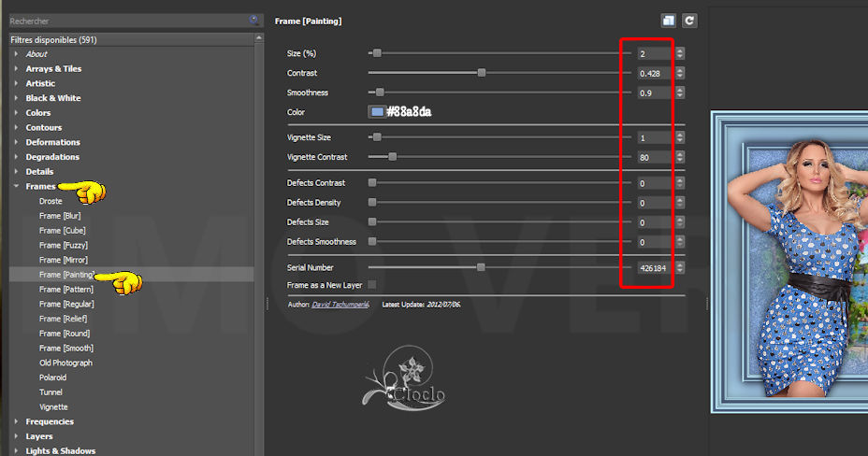Click the Smoothness slider handle
Viewport: 868px width, 456px height.
[x=379, y=93]
